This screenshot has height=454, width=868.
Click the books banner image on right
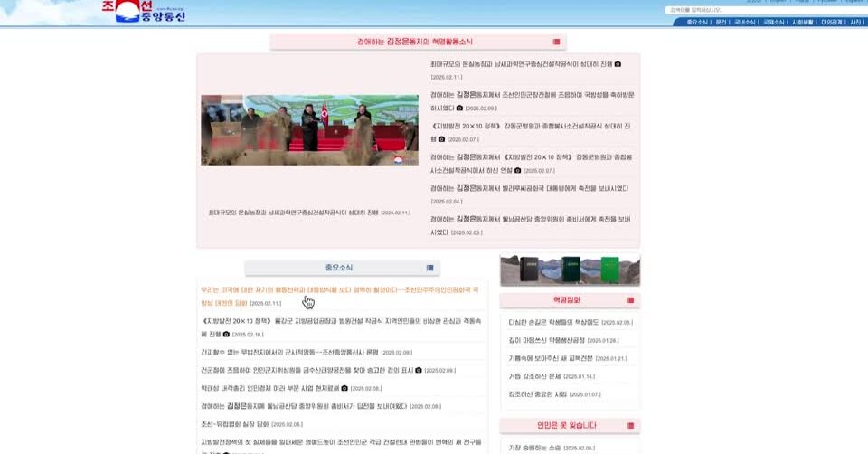pyautogui.click(x=570, y=270)
